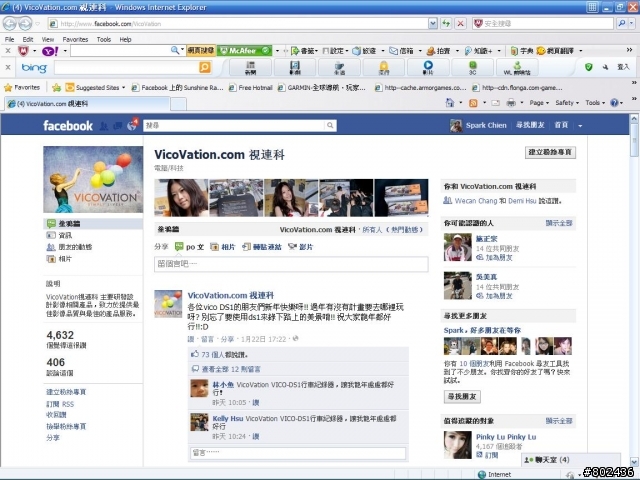Click the Facebook search magnifier icon
640x480 pixels.
pos(330,125)
